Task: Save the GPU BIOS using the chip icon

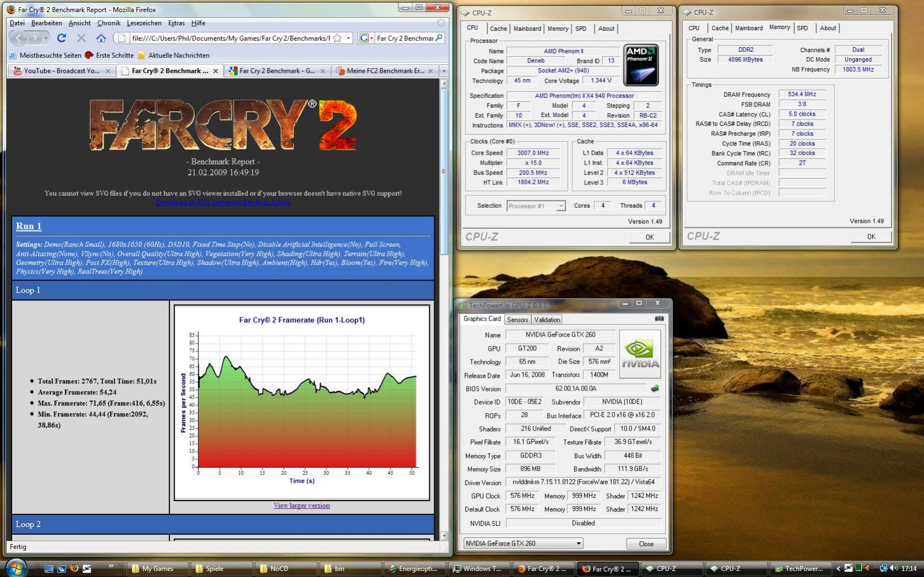Action: tap(655, 388)
